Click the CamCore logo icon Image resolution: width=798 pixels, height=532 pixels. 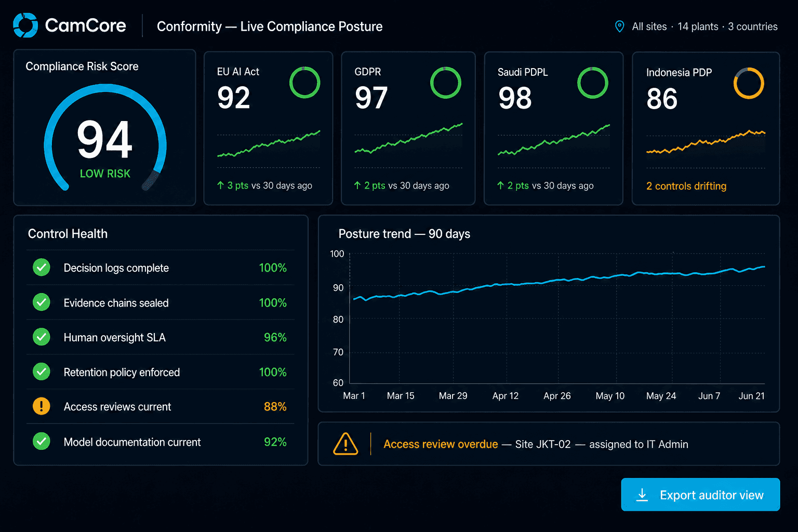click(x=25, y=25)
